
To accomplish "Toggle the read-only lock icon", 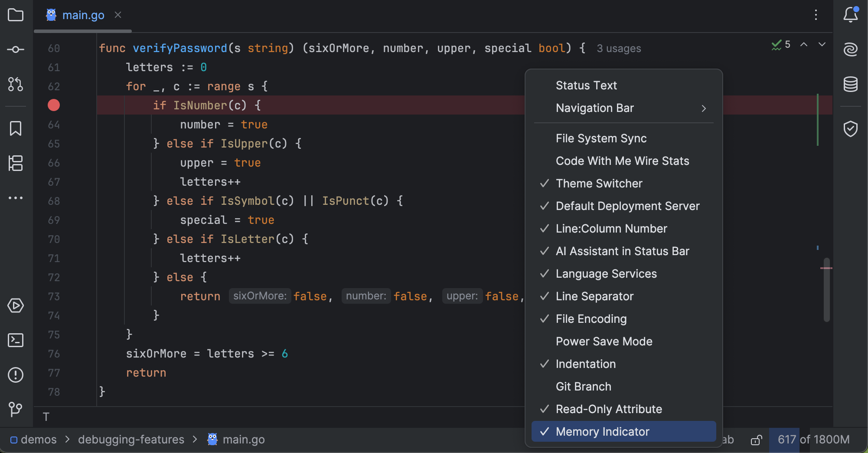I will click(x=756, y=440).
